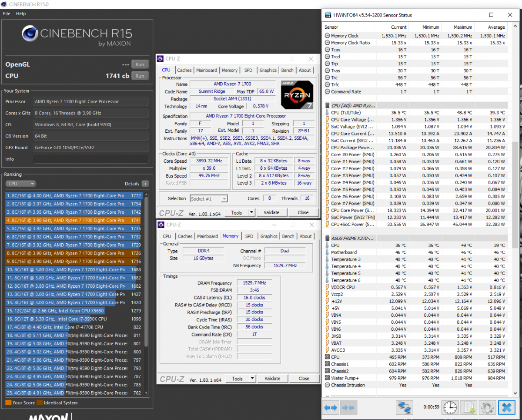This screenshot has width=522, height=420.
Task: Select the Motherboard temperature sensor row
Action: (x=416, y=252)
